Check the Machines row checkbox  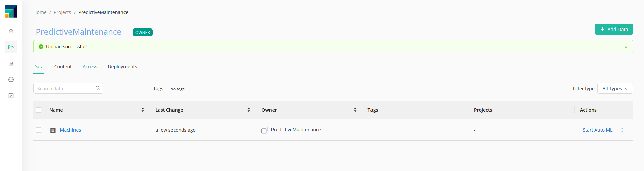point(39,130)
